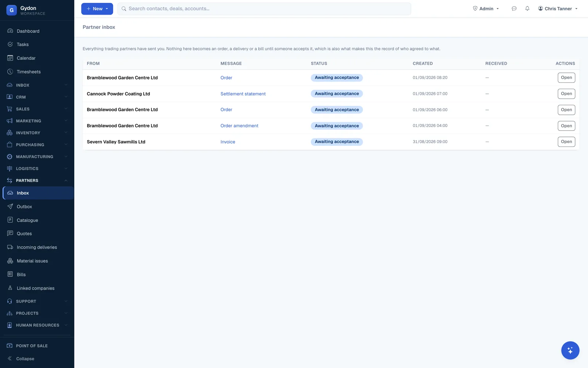Open Quotes icon under Partners
The width and height of the screenshot is (588, 368).
(10, 233)
